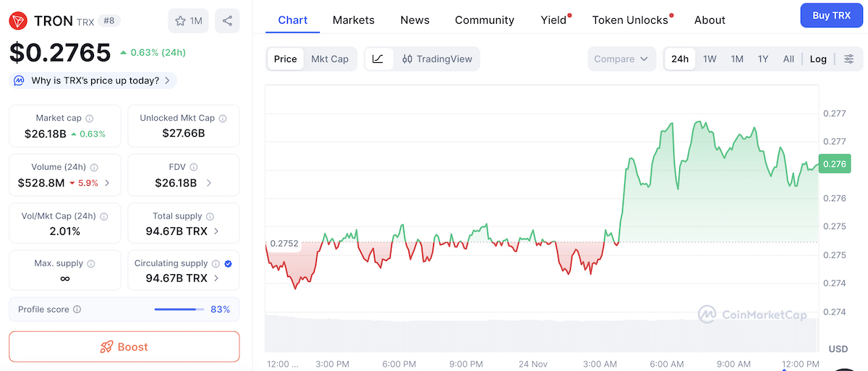
Task: Click the Profile score info icon
Action: pos(77,310)
